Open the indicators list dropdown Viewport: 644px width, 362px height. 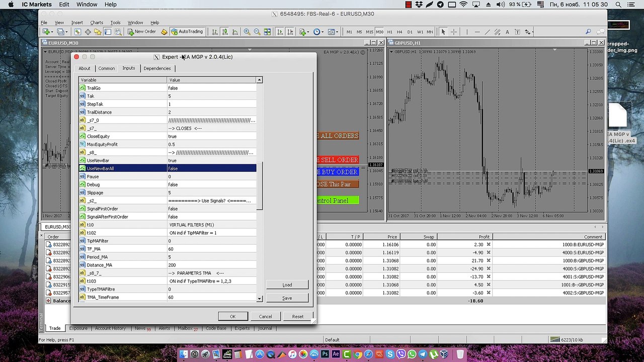(x=304, y=32)
